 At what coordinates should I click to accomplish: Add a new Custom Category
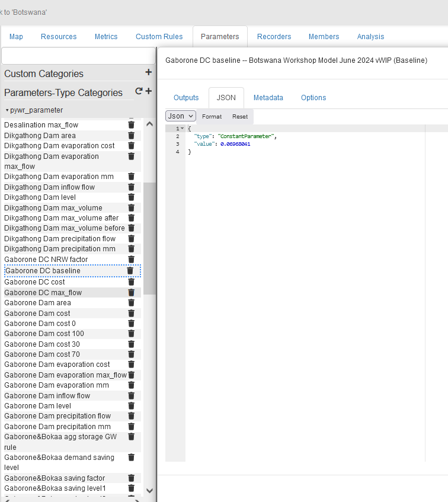coord(148,73)
